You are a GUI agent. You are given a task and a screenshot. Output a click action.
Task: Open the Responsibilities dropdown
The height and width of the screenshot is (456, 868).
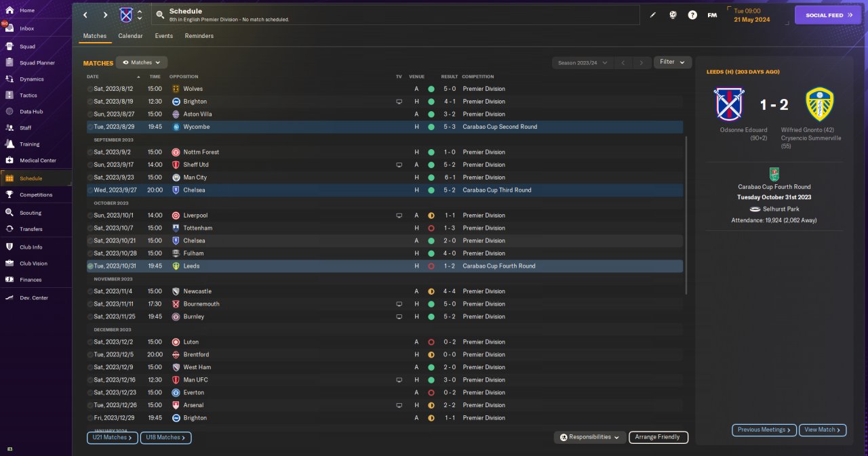pos(590,437)
